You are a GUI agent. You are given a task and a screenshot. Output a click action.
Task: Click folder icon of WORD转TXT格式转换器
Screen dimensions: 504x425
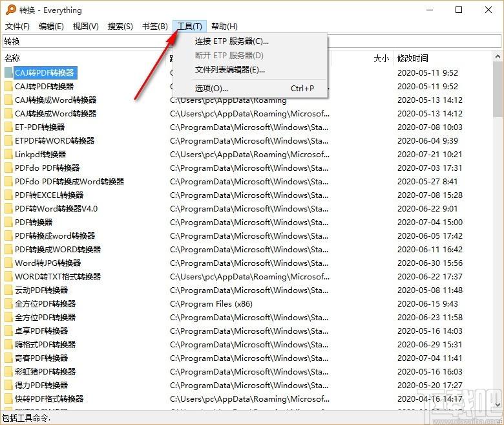pyautogui.click(x=8, y=277)
